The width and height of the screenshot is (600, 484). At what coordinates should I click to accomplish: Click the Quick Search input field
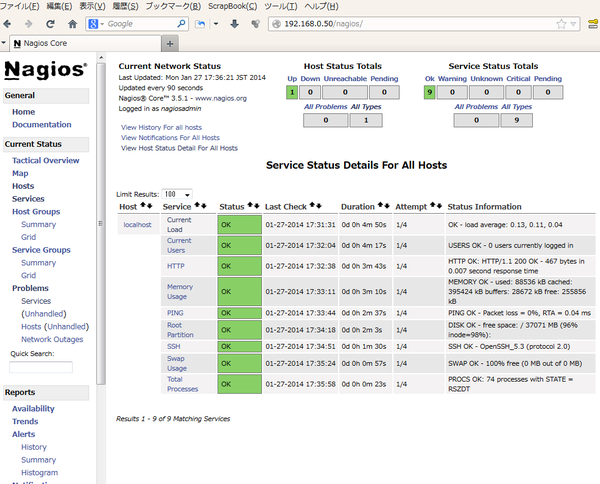(41, 367)
